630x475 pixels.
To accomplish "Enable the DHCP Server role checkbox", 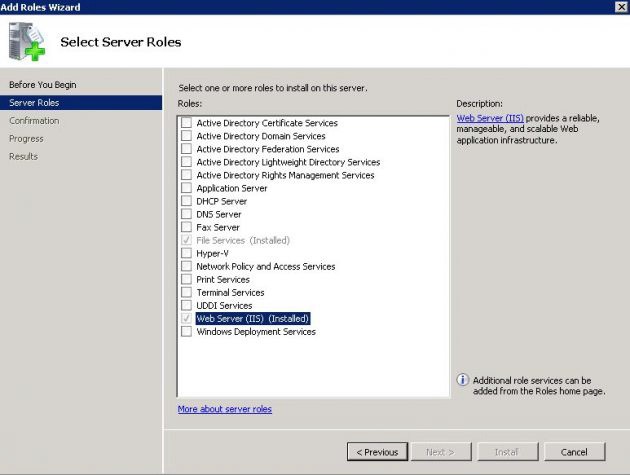I will tap(186, 201).
